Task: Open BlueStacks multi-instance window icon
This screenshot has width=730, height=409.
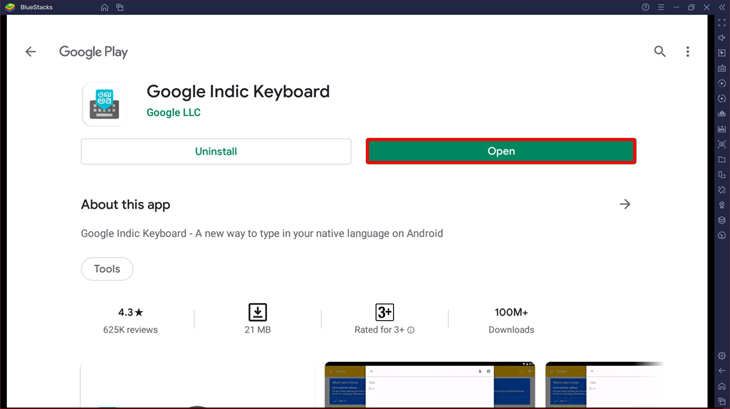Action: click(120, 7)
